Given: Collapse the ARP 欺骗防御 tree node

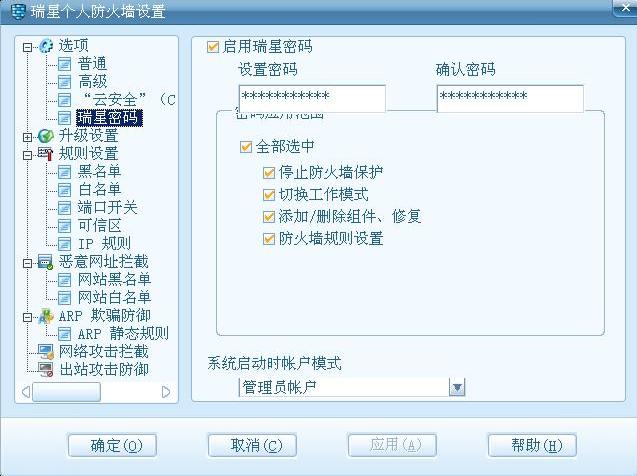Looking at the screenshot, I should tap(27, 317).
